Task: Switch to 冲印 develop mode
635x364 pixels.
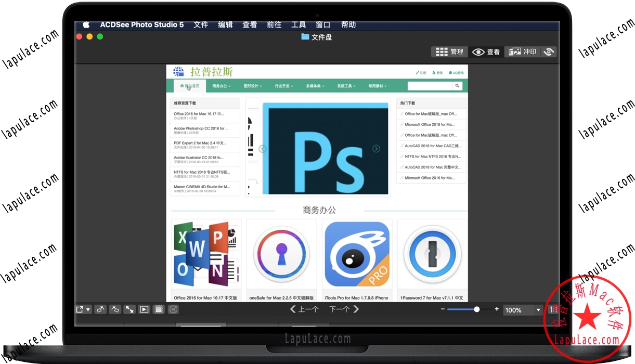Action: click(x=523, y=52)
